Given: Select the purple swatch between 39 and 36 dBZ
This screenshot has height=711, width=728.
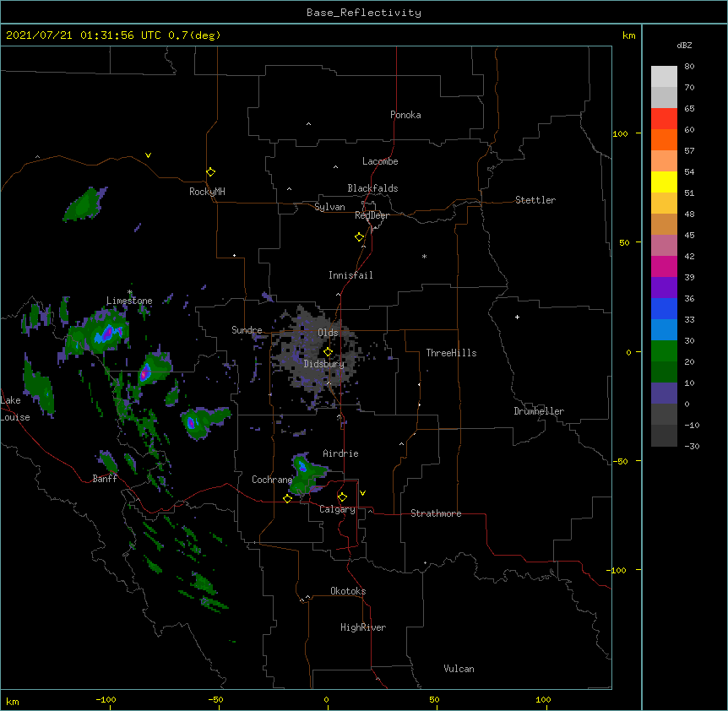Looking at the screenshot, I should point(664,288).
